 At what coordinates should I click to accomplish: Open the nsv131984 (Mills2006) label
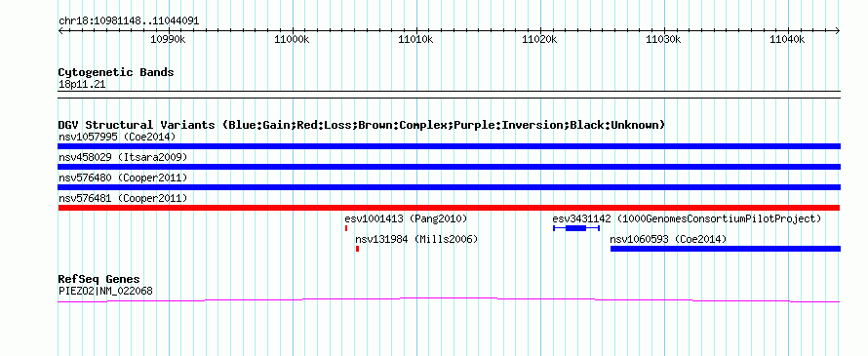point(416,239)
